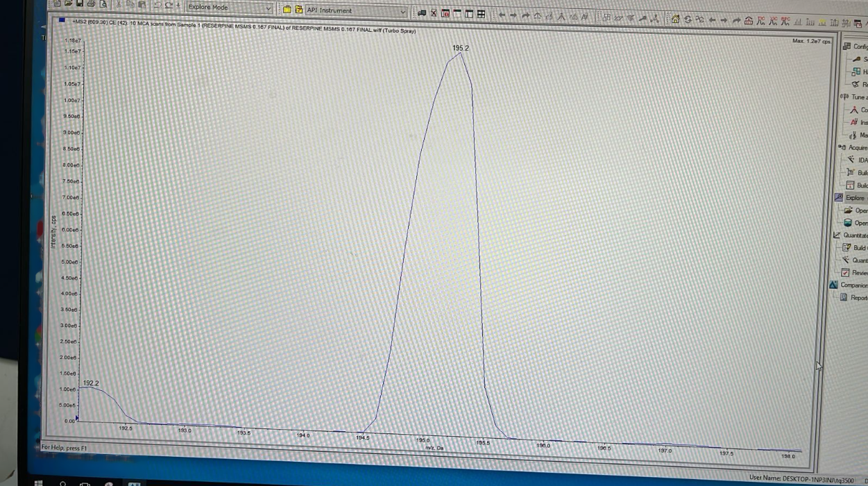Click the 195.2 peak label
Image resolution: width=868 pixels, height=486 pixels.
pos(461,48)
